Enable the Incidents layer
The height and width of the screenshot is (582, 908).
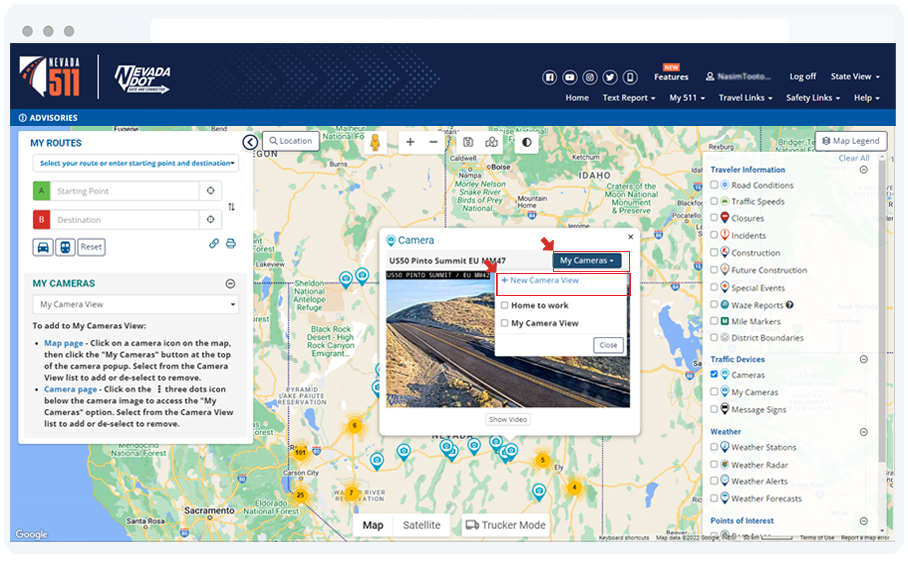click(714, 235)
